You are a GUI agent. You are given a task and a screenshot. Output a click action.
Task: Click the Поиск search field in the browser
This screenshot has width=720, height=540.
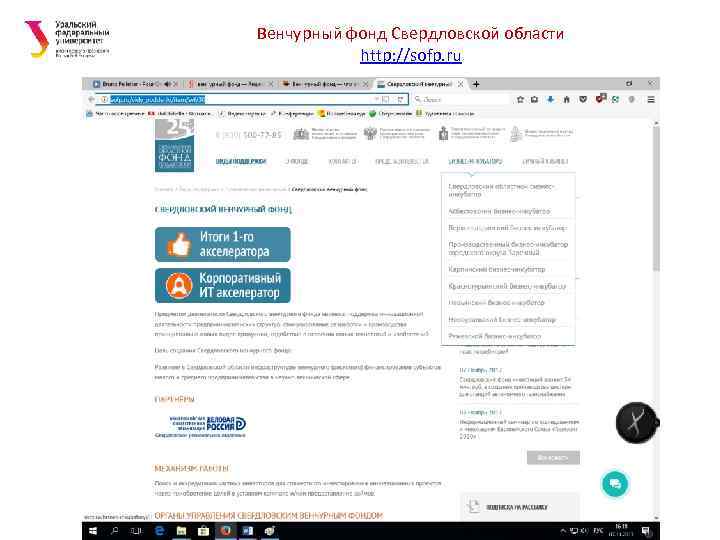(461, 99)
